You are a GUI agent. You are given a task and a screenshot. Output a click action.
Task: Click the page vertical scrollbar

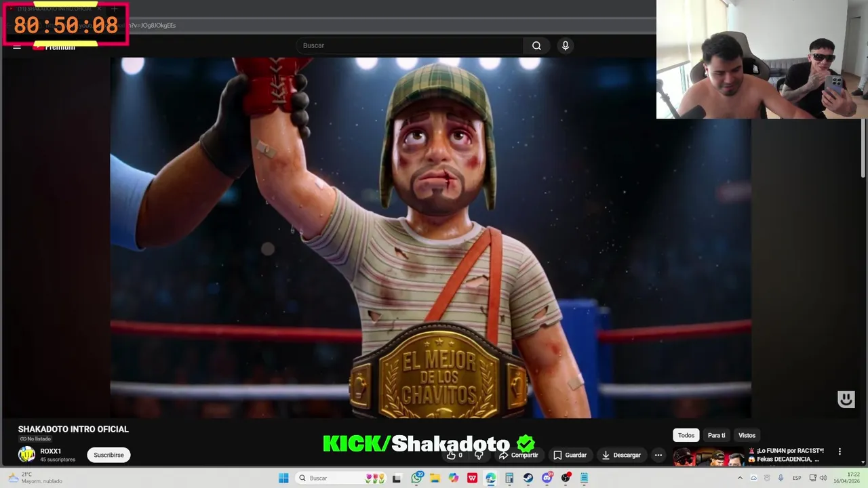[x=863, y=149]
